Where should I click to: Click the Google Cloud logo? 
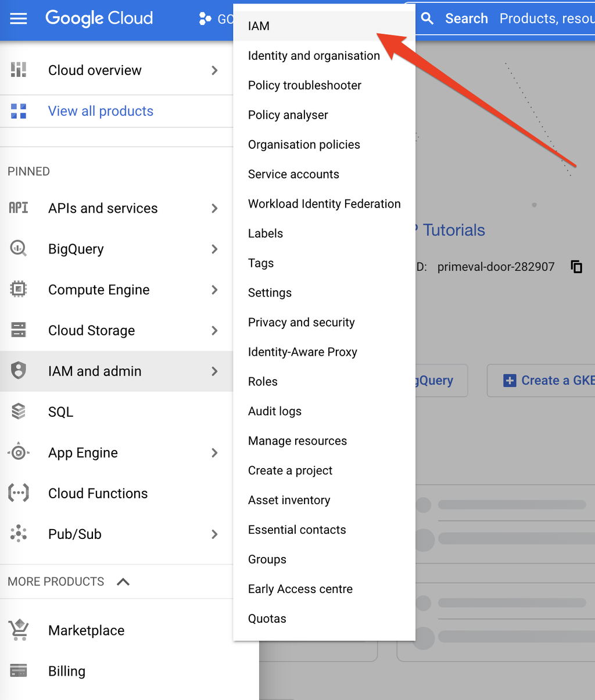click(99, 18)
